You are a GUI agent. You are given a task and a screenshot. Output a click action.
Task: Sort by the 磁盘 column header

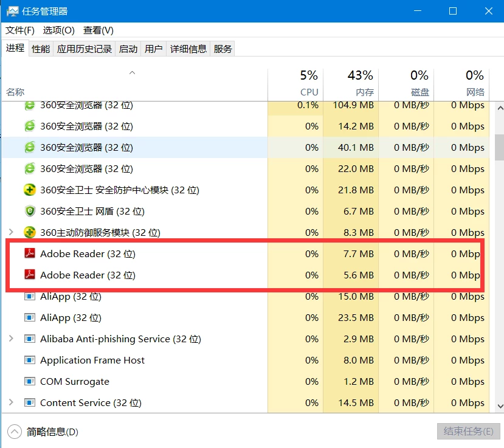pyautogui.click(x=406, y=84)
